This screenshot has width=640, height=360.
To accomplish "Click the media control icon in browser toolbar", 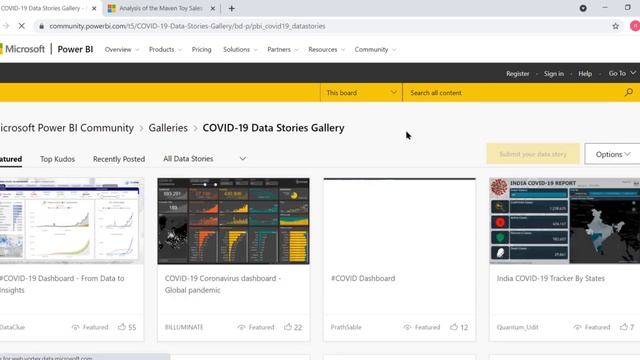I will (583, 8).
